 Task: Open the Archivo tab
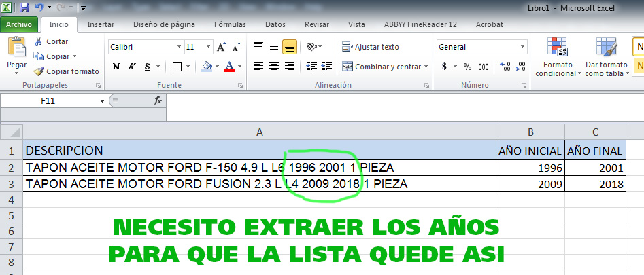click(19, 24)
